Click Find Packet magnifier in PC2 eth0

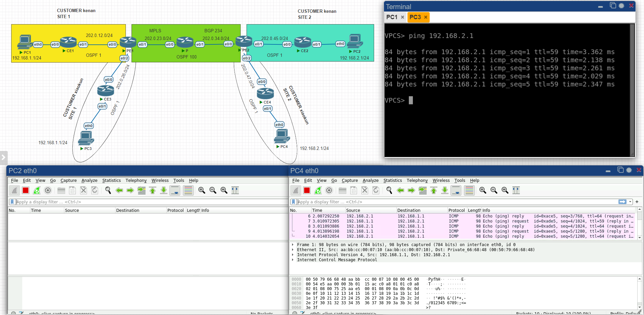tap(108, 191)
